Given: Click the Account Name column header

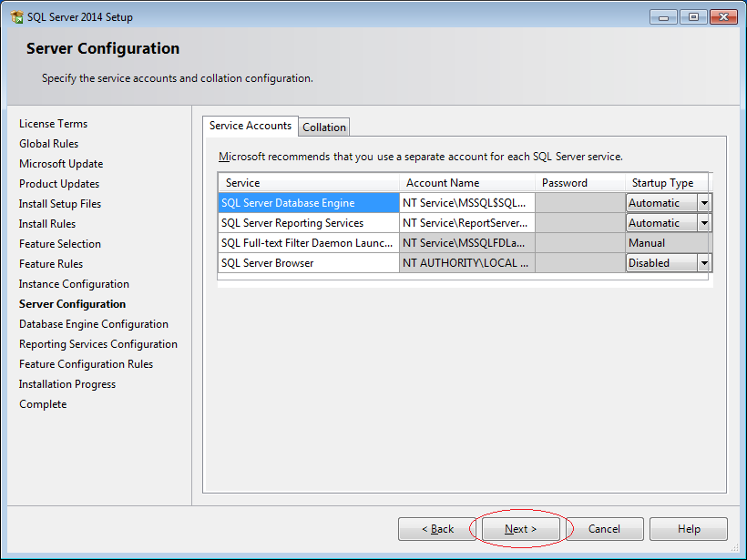Looking at the screenshot, I should coord(466,183).
